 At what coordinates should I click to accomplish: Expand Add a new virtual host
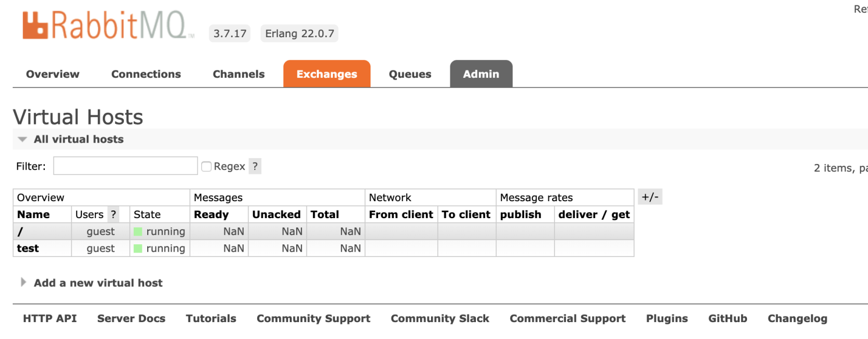pos(98,283)
